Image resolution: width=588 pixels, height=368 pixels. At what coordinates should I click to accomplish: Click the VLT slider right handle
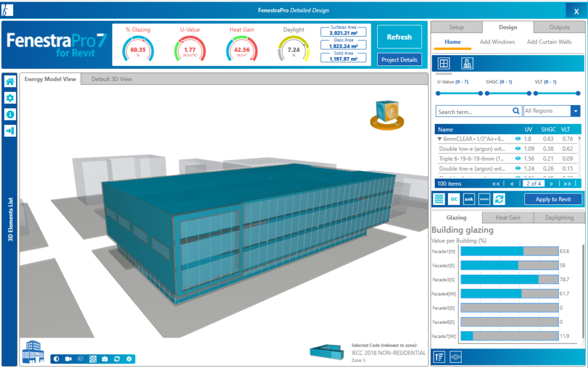click(578, 94)
